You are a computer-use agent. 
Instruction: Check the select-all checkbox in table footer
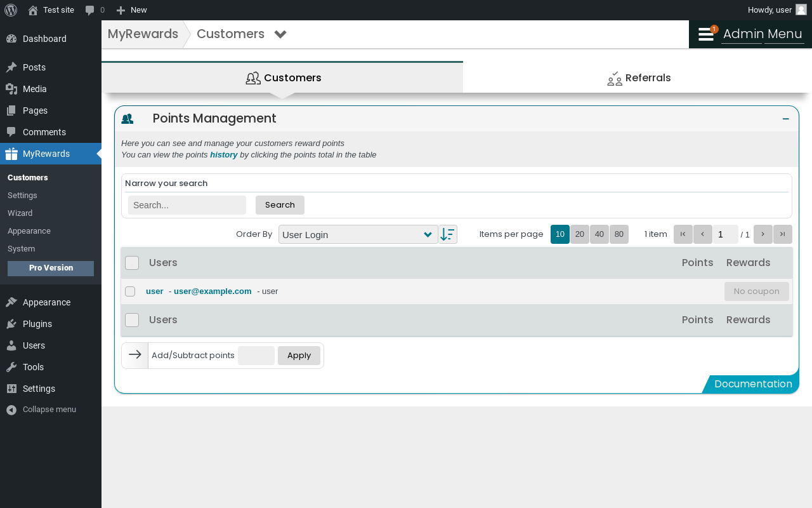[x=132, y=320]
